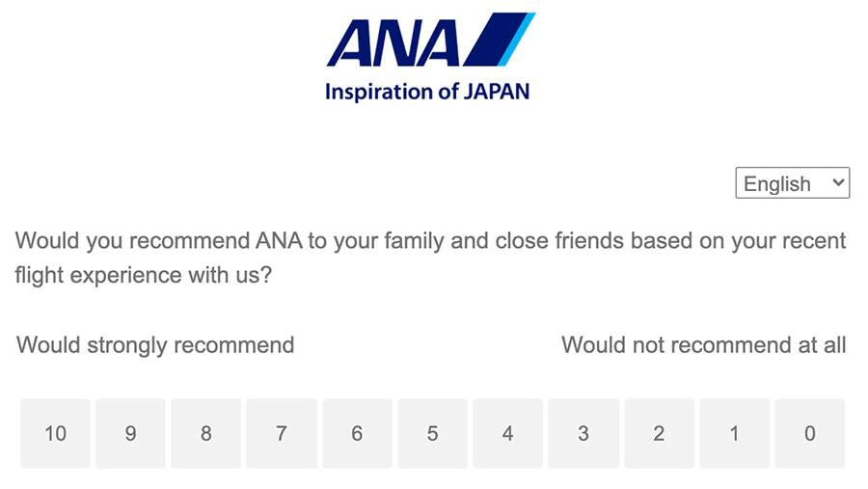
Task: Choose rating 9 for recommendation
Action: [x=130, y=434]
